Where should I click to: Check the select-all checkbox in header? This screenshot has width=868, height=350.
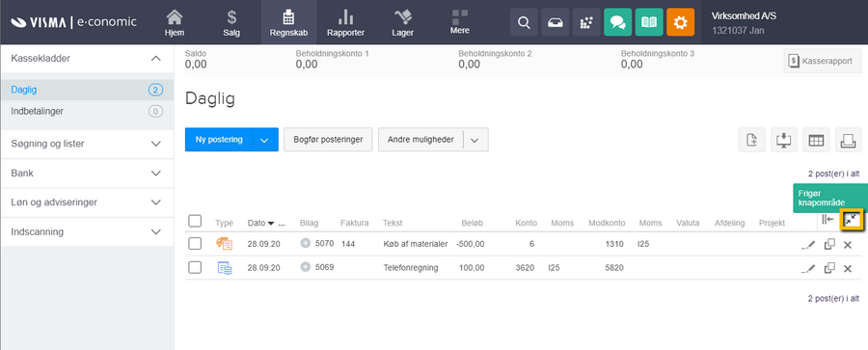click(x=195, y=221)
